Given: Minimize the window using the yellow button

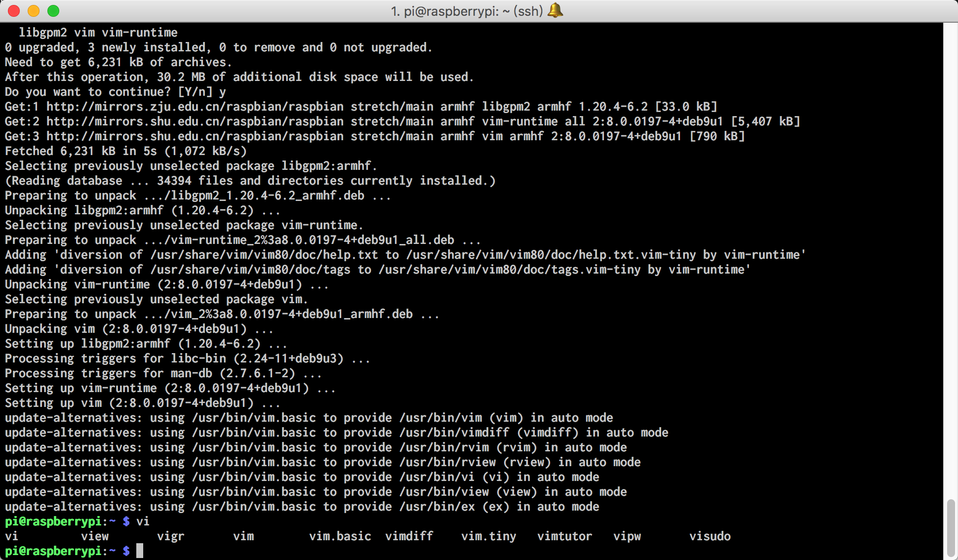Looking at the screenshot, I should (34, 10).
